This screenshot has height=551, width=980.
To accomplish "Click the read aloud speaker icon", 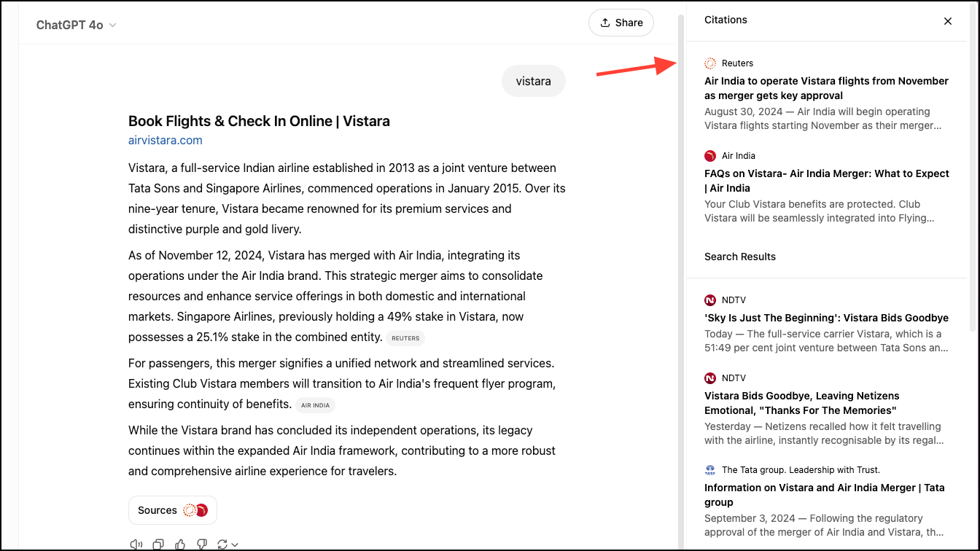I will click(x=136, y=544).
